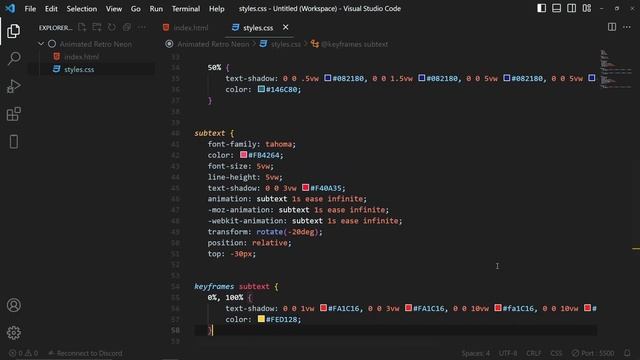Open color picker for #FB4264 swatch

click(x=244, y=154)
